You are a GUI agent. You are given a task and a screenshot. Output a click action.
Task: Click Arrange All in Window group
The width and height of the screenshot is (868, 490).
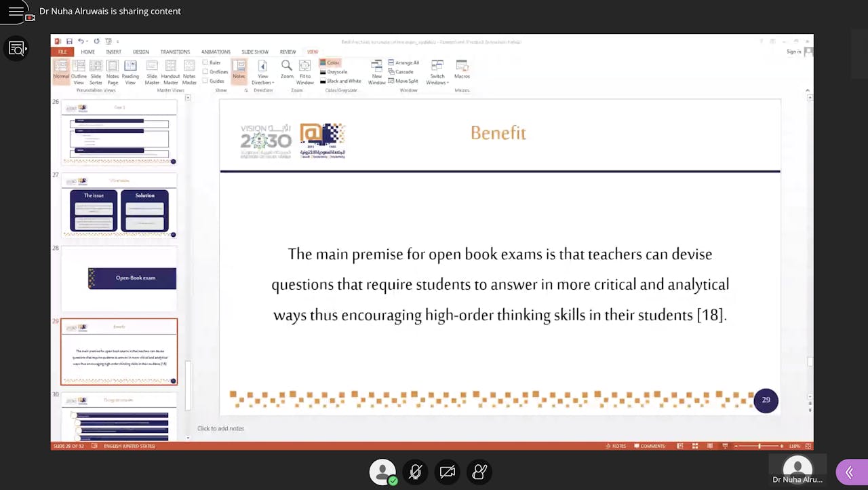click(x=403, y=62)
